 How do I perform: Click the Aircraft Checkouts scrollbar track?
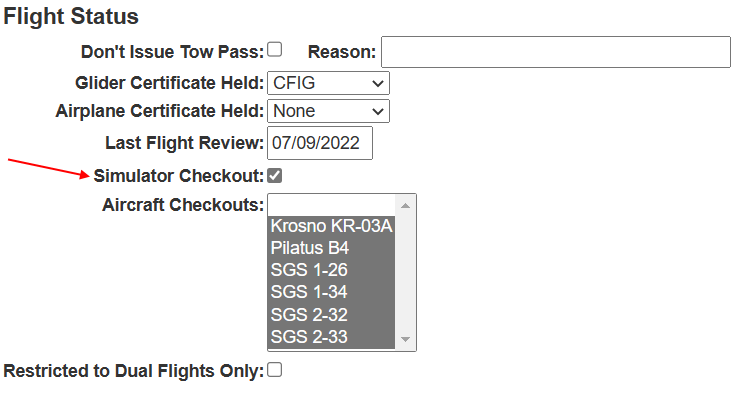coord(405,272)
